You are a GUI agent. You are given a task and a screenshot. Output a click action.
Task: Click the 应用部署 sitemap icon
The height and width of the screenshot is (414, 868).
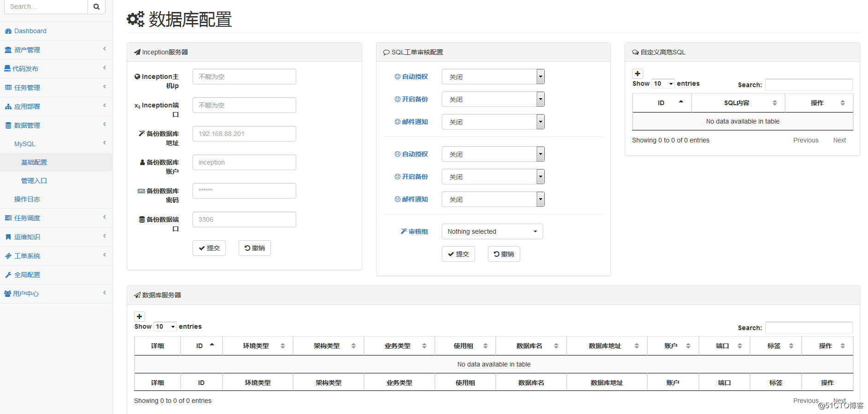[8, 106]
